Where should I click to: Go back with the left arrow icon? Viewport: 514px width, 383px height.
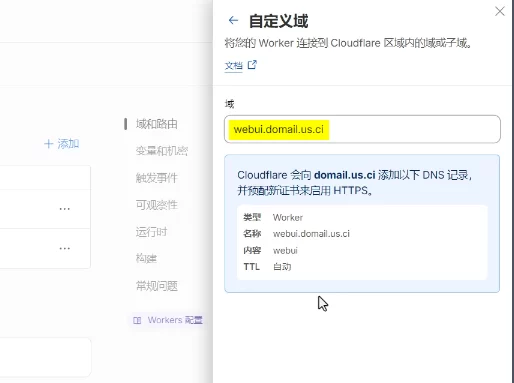(233, 20)
